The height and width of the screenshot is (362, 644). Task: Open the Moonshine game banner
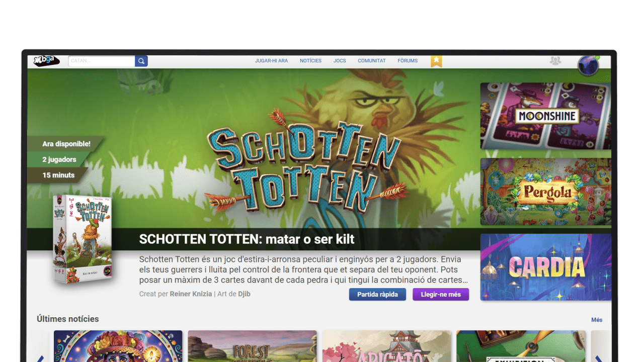tap(545, 116)
